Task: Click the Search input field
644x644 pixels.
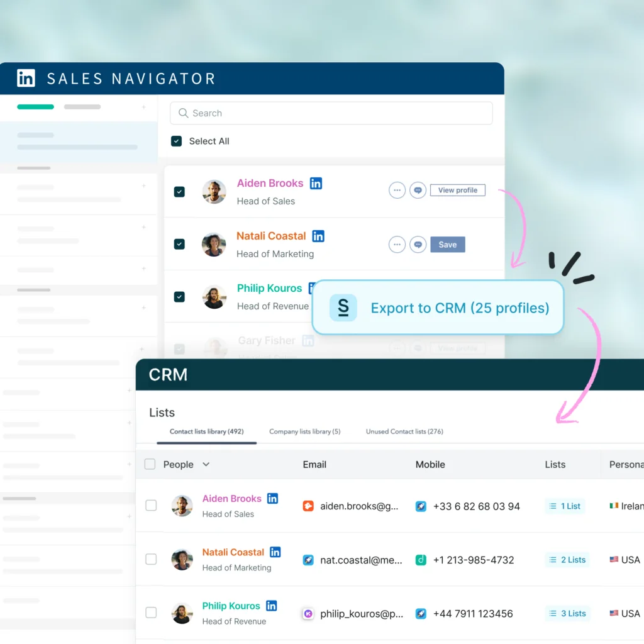Action: click(340, 113)
